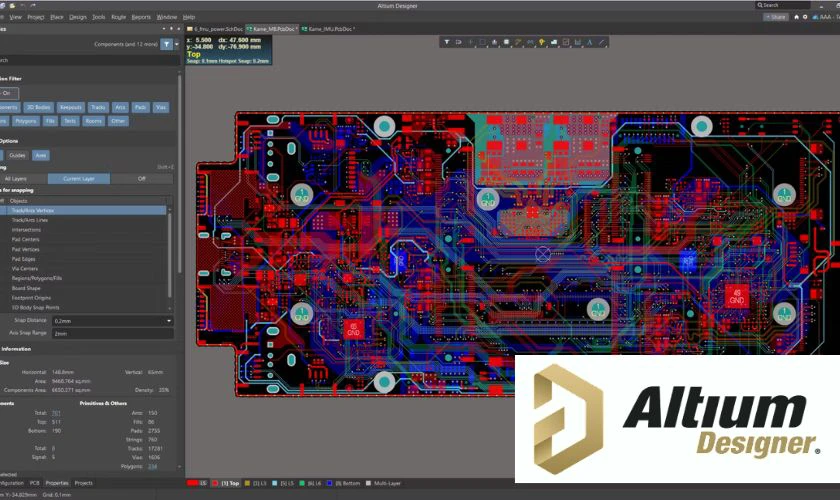
Task: Open the Place menu
Action: [57, 17]
